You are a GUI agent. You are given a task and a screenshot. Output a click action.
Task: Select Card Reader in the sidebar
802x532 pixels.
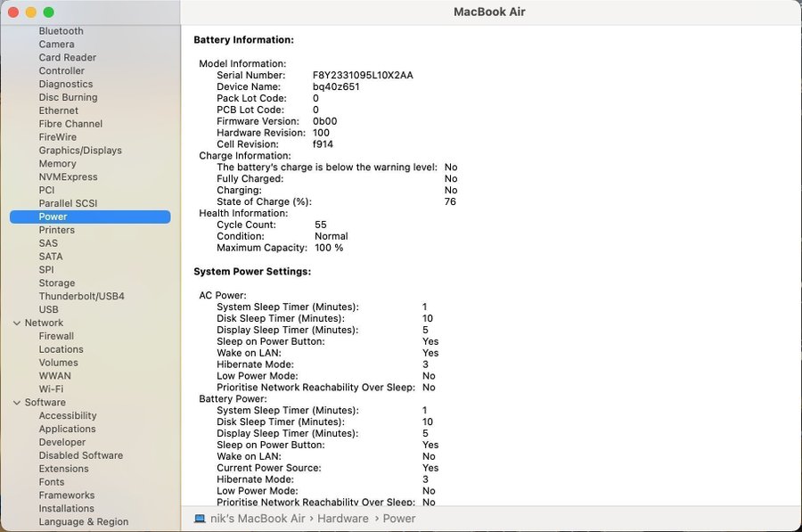coord(68,58)
